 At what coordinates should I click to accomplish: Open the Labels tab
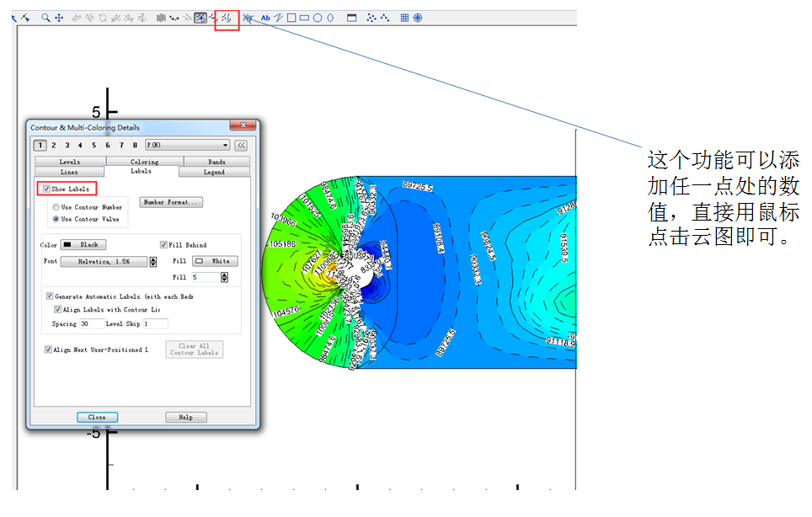tap(141, 171)
